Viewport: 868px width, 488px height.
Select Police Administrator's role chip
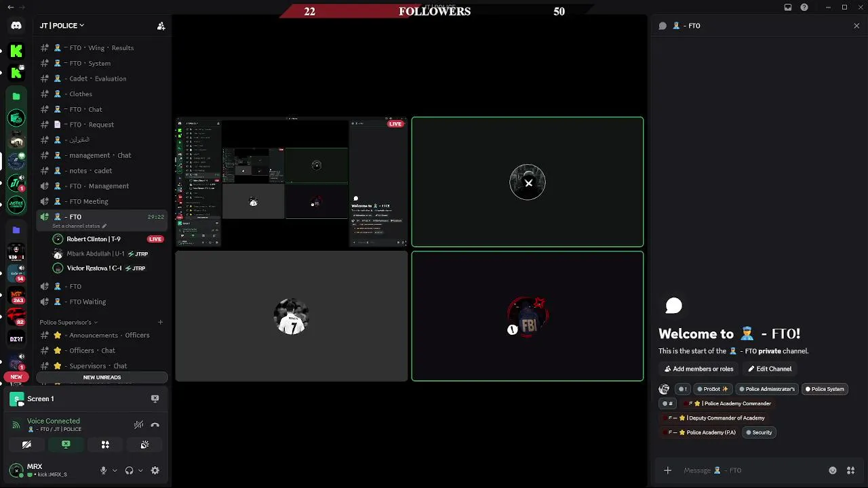(x=766, y=389)
